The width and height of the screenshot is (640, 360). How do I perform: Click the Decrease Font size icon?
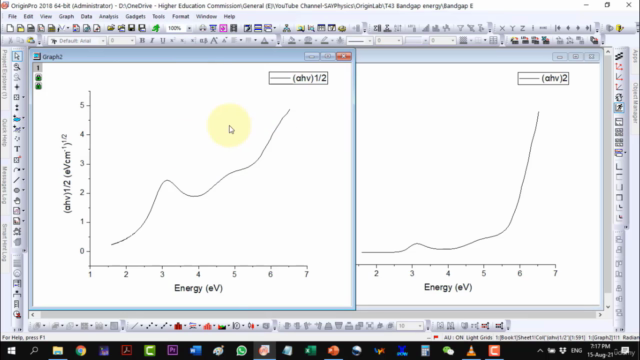pyautogui.click(x=224, y=41)
